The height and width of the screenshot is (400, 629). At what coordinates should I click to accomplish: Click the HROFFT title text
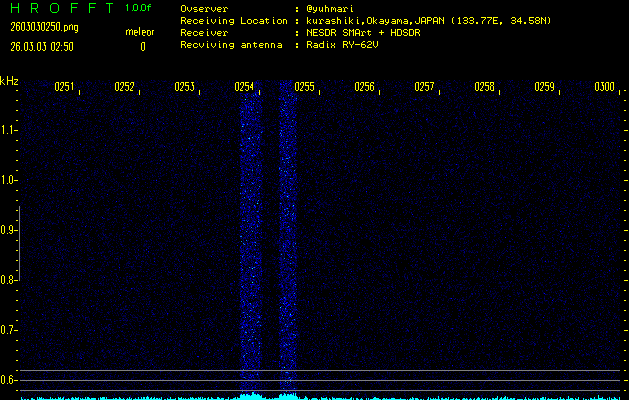pyautogui.click(x=60, y=8)
